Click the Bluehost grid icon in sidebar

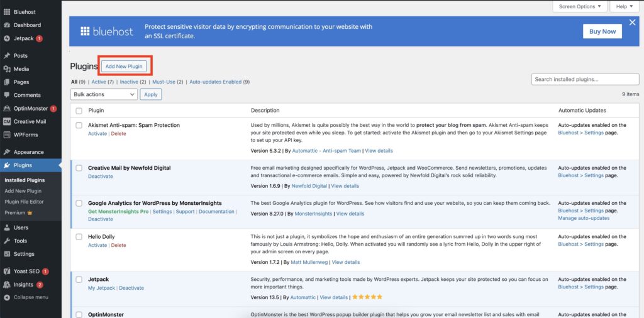click(6, 12)
